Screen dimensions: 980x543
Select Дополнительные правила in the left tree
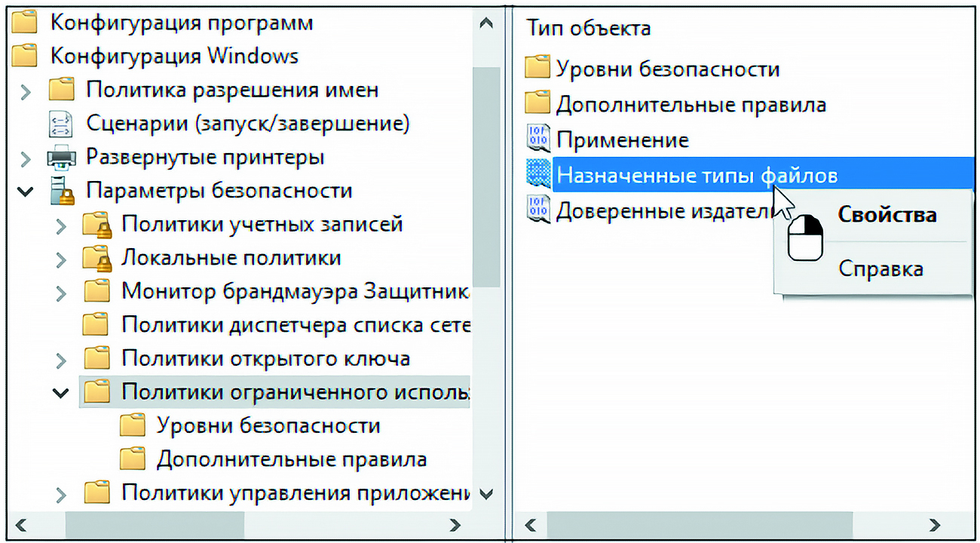[291, 459]
